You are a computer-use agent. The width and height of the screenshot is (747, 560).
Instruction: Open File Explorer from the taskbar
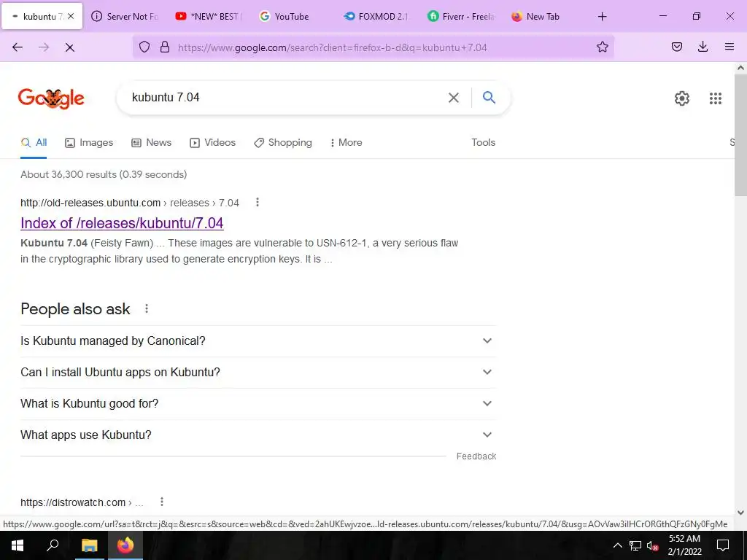(89, 545)
